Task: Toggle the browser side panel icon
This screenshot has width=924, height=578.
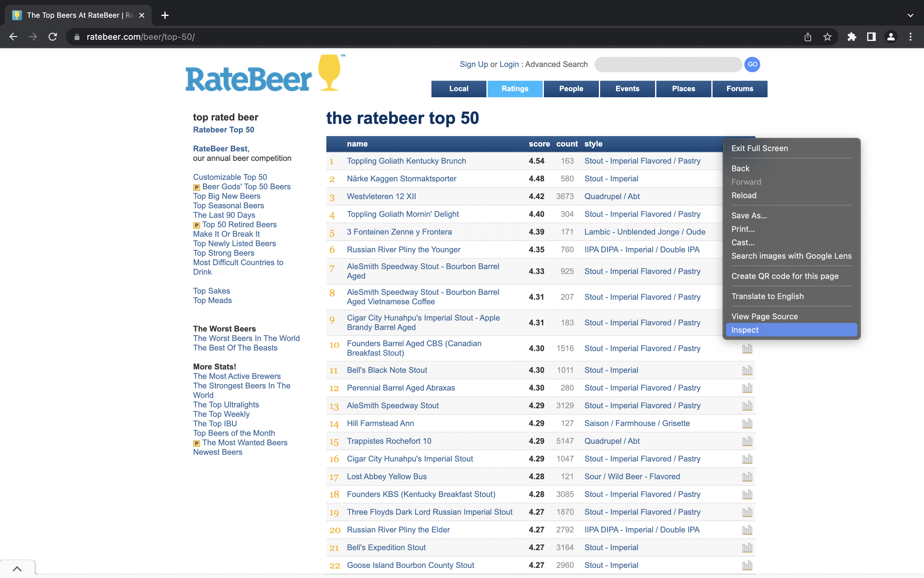Action: click(871, 37)
